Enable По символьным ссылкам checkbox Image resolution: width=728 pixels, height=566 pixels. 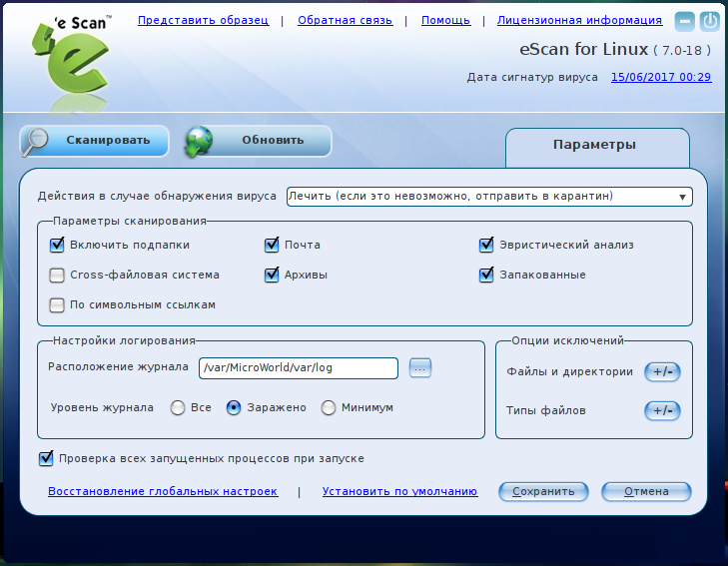pos(57,304)
